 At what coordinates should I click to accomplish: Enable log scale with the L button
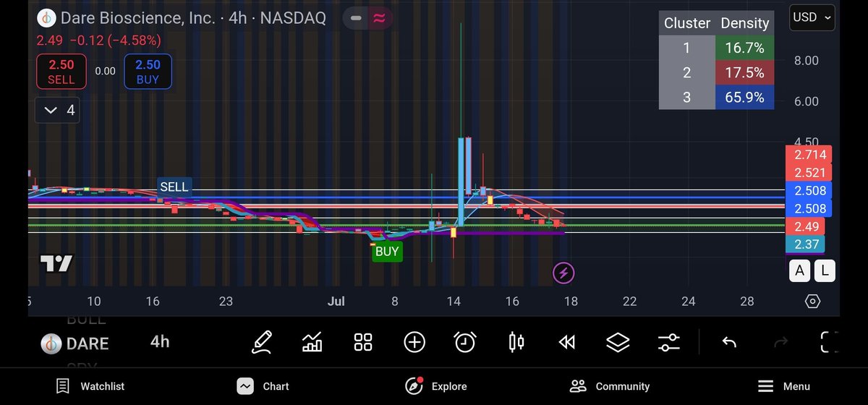click(x=825, y=271)
